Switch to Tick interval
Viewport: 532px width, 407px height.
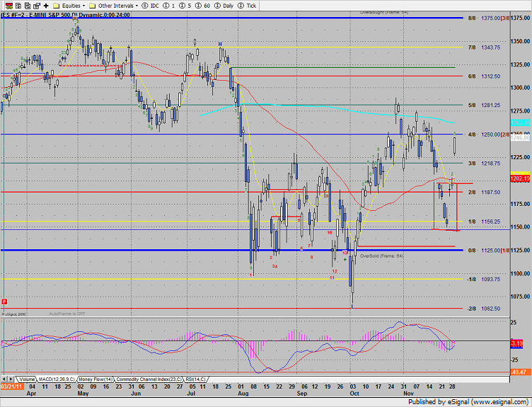coord(247,6)
